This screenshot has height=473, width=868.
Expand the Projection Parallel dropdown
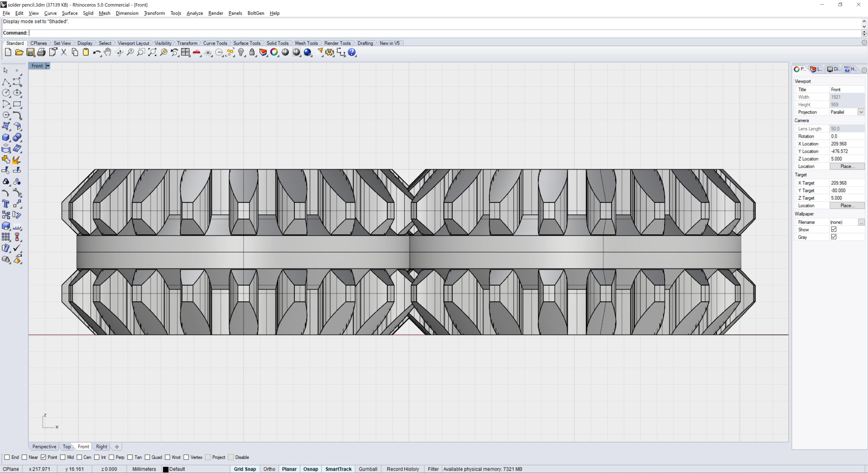[x=861, y=112]
